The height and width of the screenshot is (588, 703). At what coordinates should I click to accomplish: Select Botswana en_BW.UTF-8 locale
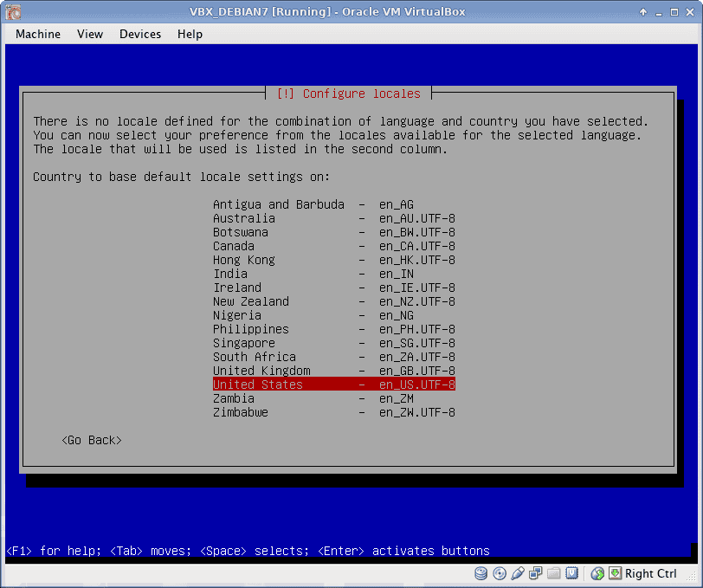click(x=334, y=232)
